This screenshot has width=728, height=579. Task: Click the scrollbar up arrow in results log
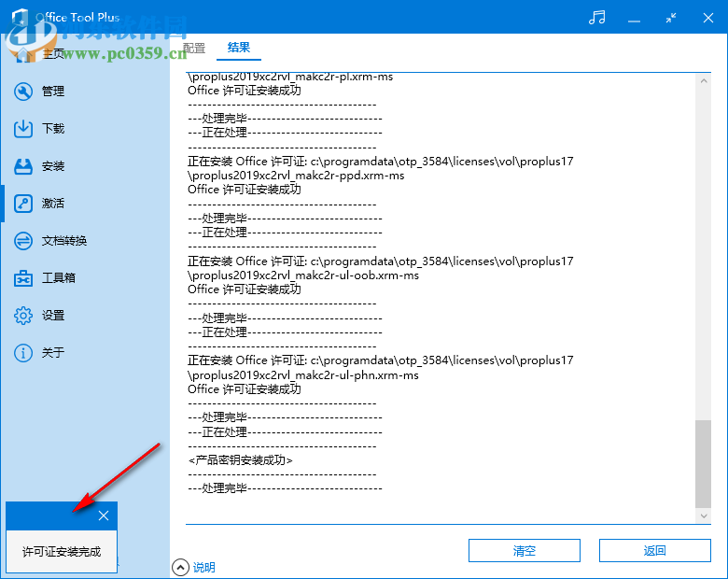click(704, 81)
